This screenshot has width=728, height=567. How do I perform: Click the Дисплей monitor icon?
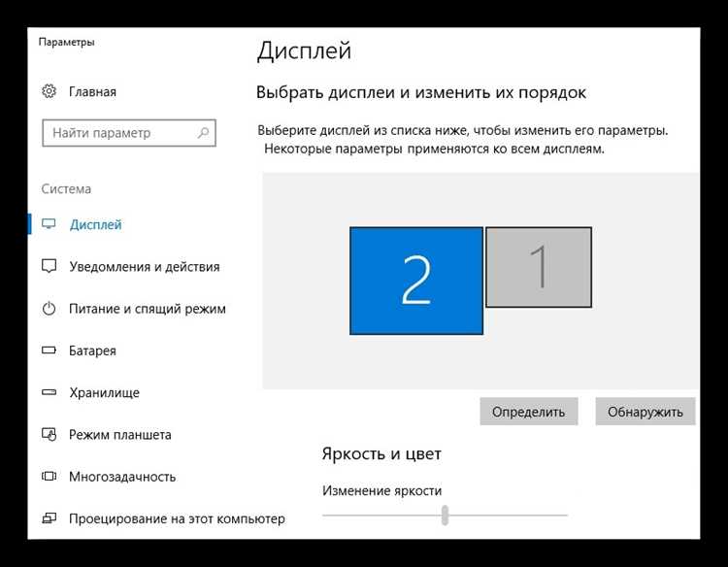point(49,224)
